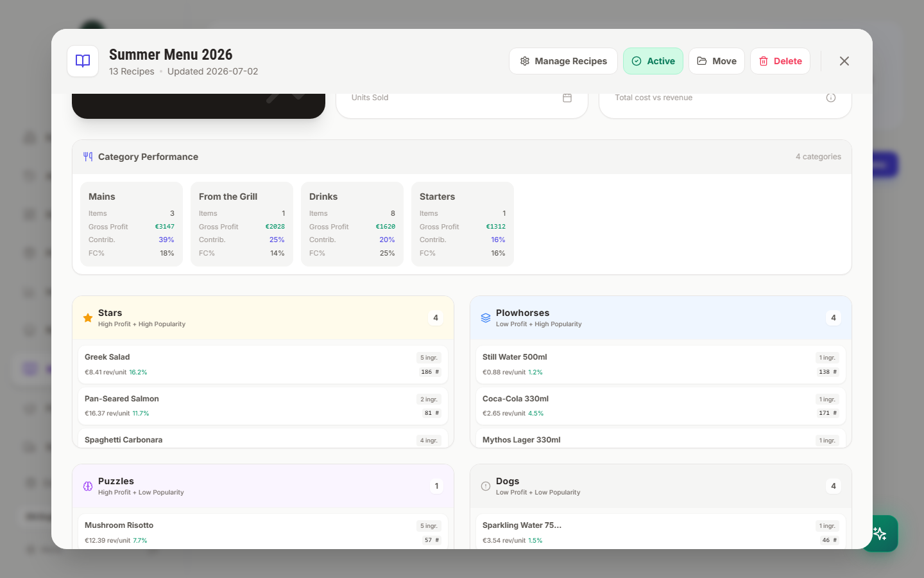
Task: Open the AI sparkle assistant button
Action: tap(880, 534)
